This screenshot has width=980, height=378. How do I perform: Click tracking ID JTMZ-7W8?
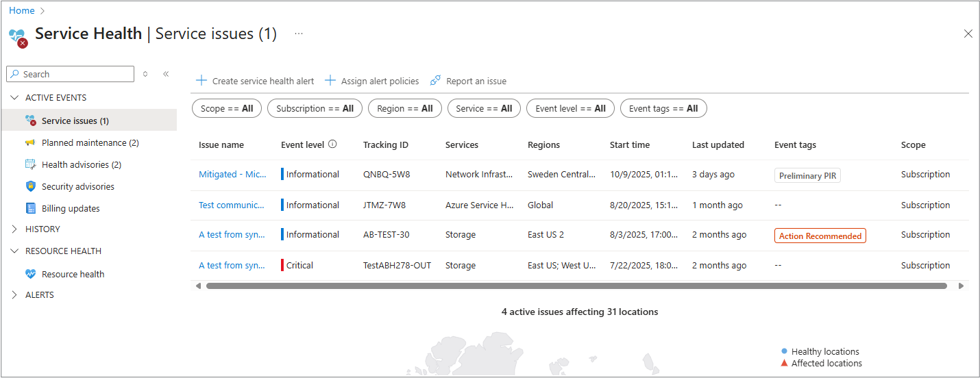point(384,205)
